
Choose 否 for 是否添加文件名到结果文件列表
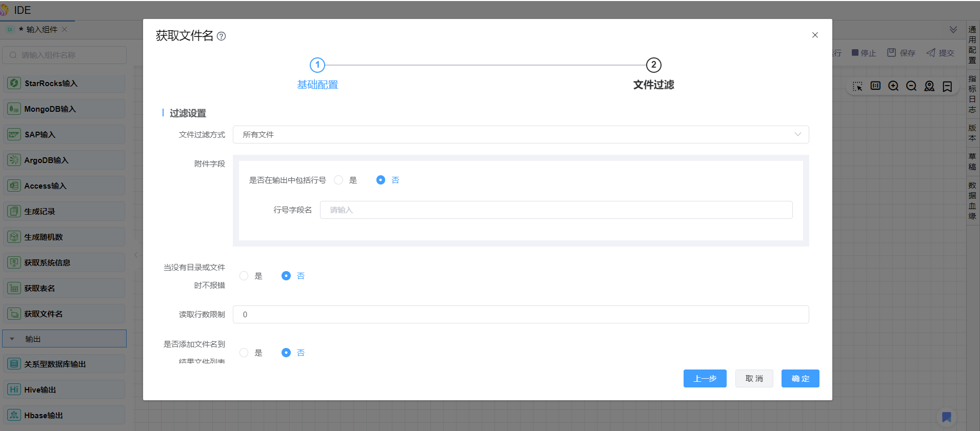(286, 353)
